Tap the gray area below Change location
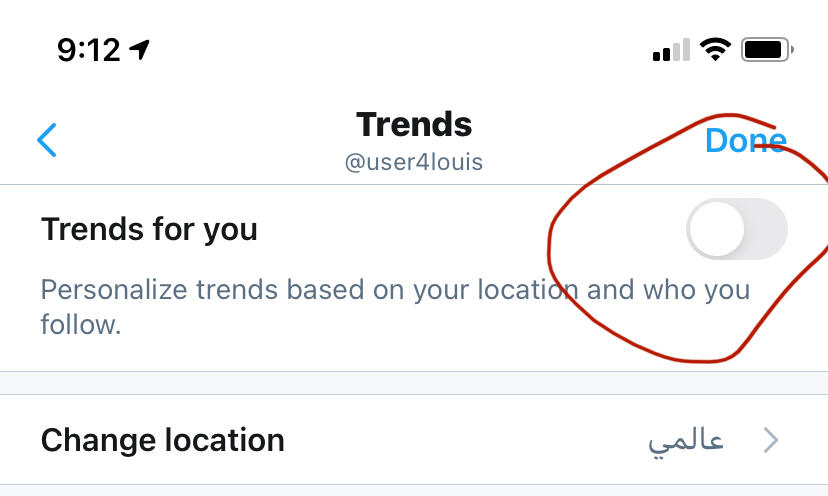The height and width of the screenshot is (496, 828). [414, 491]
